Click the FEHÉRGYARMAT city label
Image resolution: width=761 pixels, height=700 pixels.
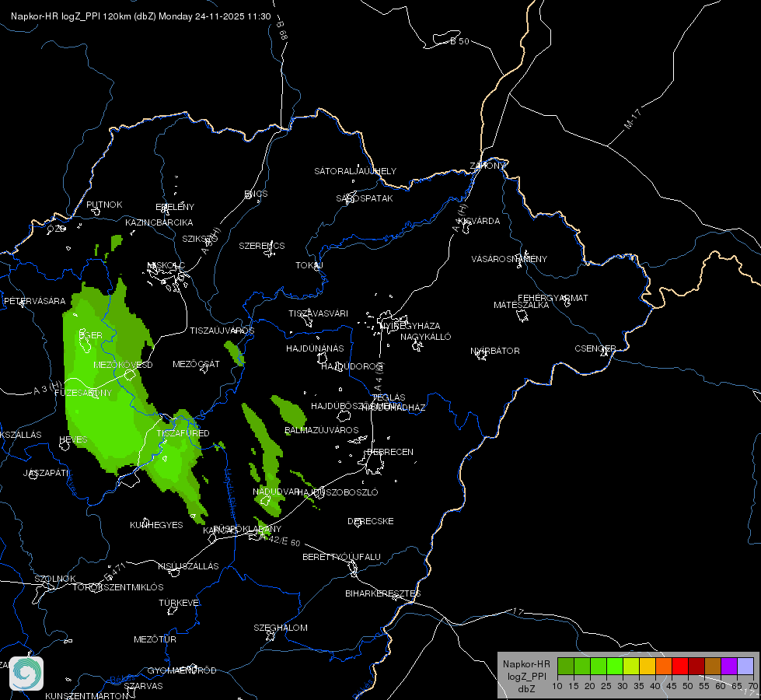point(553,298)
